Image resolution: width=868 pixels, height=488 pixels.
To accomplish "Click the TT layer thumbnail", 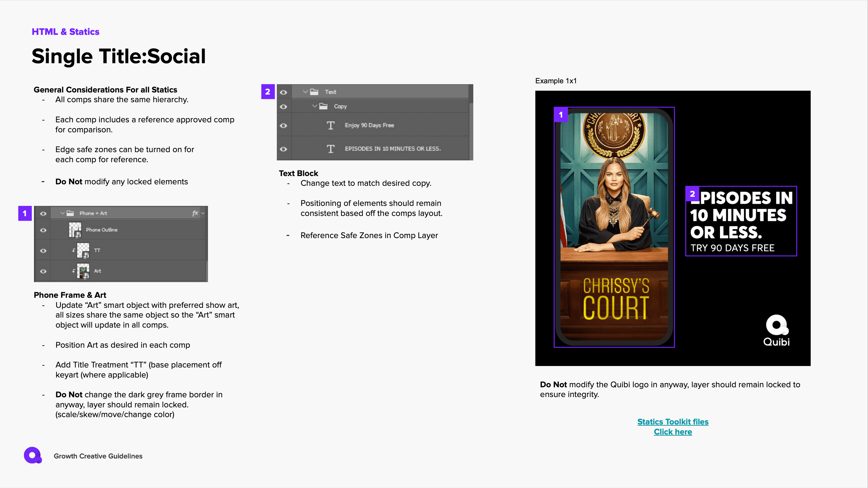I will coord(83,250).
